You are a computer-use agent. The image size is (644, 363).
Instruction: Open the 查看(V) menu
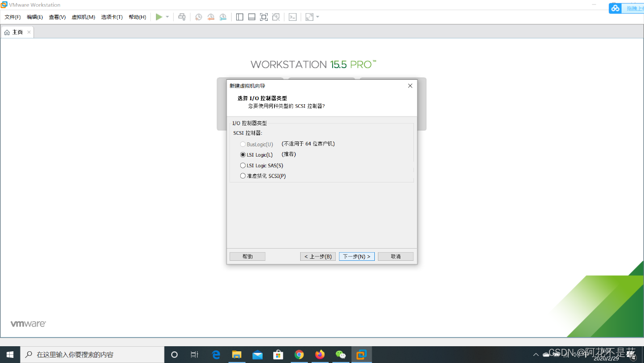pos(57,17)
